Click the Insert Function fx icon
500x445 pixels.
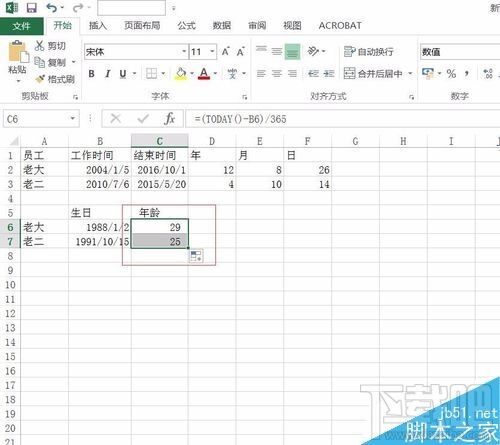pyautogui.click(x=169, y=119)
